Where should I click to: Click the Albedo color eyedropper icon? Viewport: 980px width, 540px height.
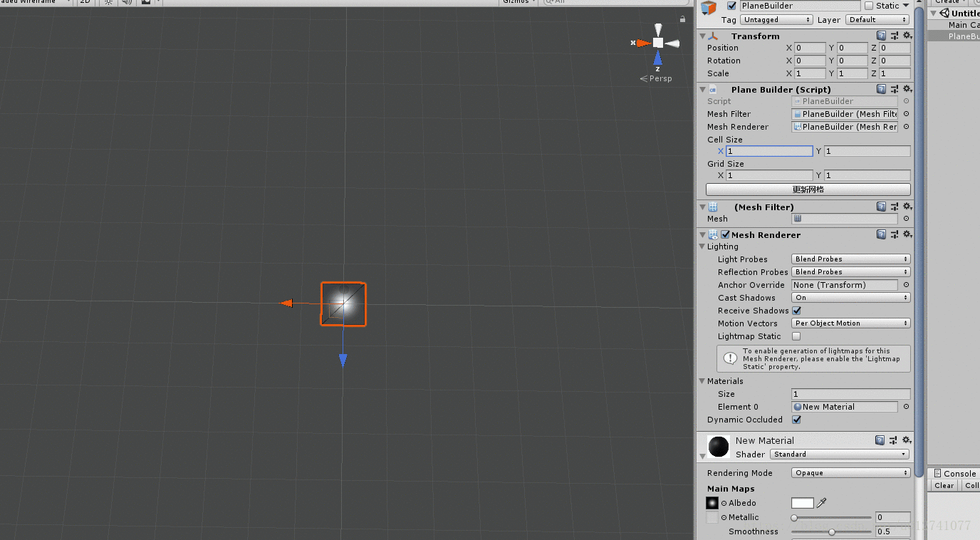click(822, 503)
